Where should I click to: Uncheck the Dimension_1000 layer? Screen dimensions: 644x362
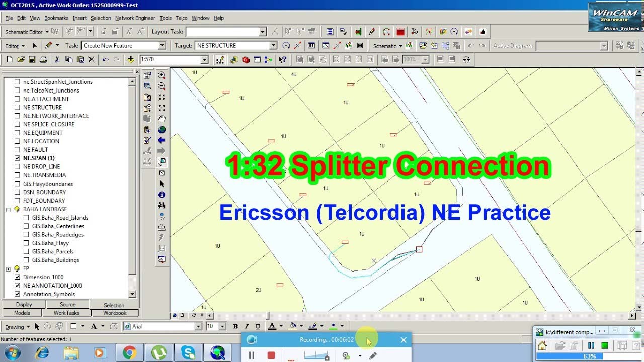(x=18, y=277)
